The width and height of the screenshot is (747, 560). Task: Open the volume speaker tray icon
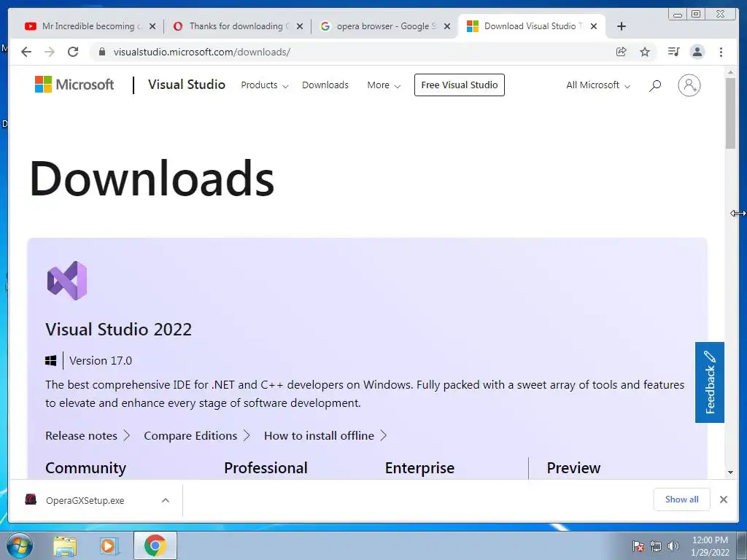click(673, 546)
